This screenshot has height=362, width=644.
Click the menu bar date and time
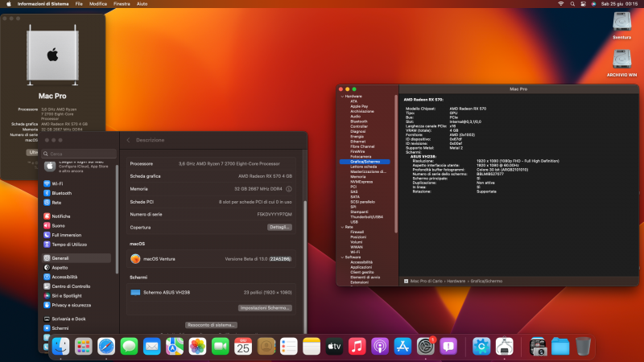[x=619, y=4]
